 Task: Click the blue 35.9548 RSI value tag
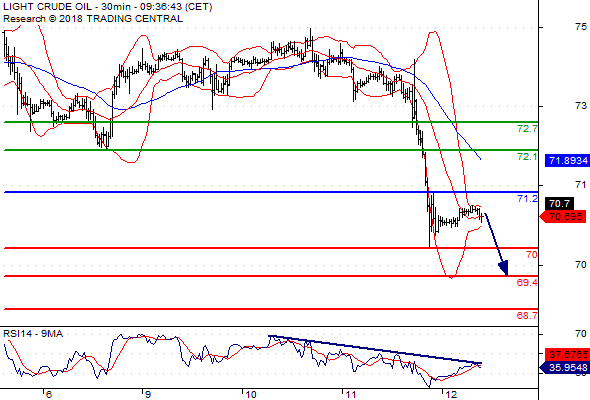click(x=565, y=368)
